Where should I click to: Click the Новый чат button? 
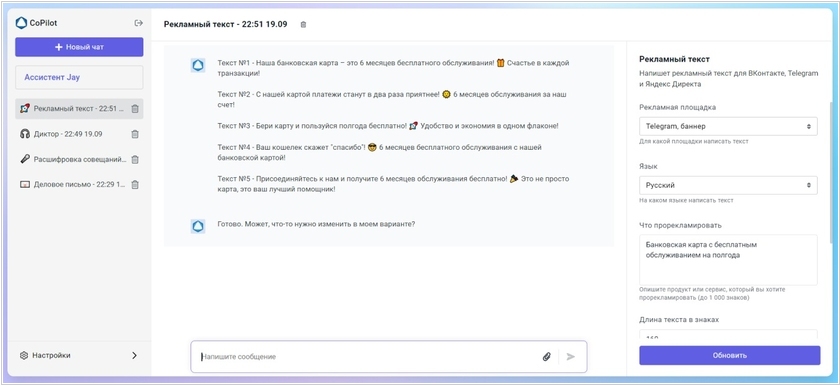pos(79,47)
